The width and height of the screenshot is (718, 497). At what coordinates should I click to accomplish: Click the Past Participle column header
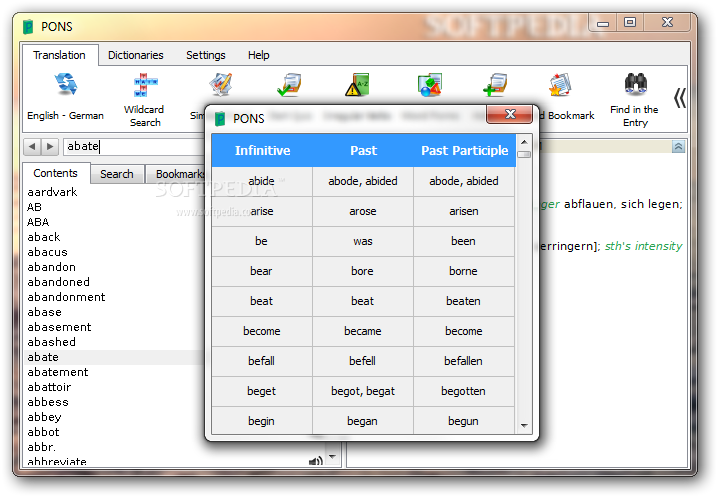pyautogui.click(x=464, y=151)
